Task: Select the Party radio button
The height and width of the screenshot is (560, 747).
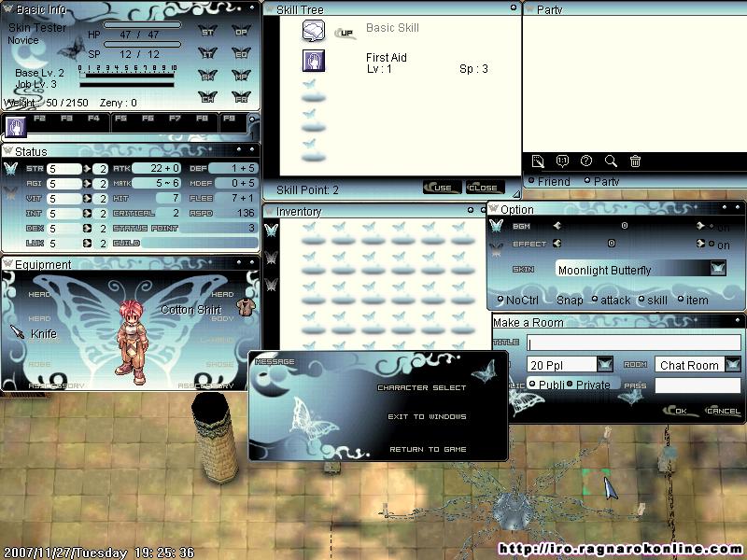Action: (x=587, y=180)
